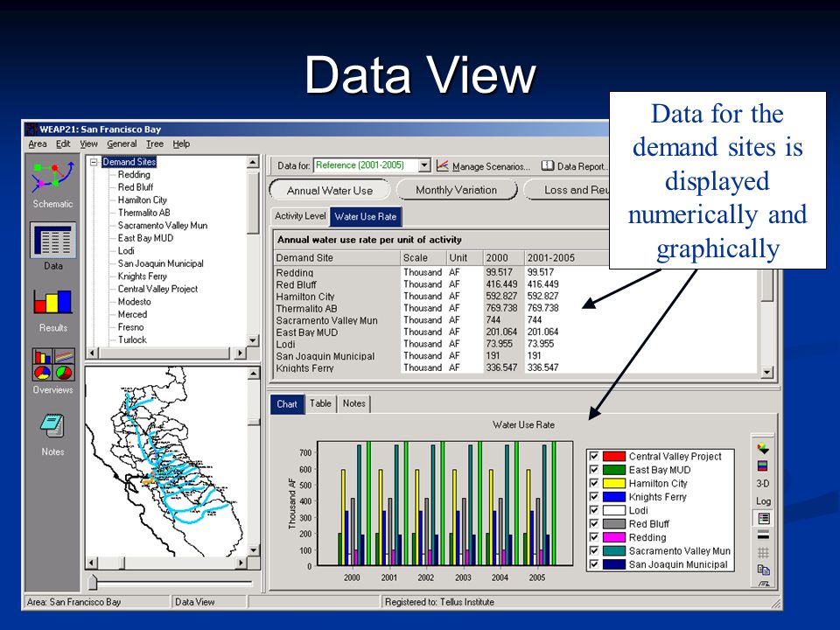Click the California map schematic thumbnail
The image size is (840, 630).
click(x=165, y=462)
